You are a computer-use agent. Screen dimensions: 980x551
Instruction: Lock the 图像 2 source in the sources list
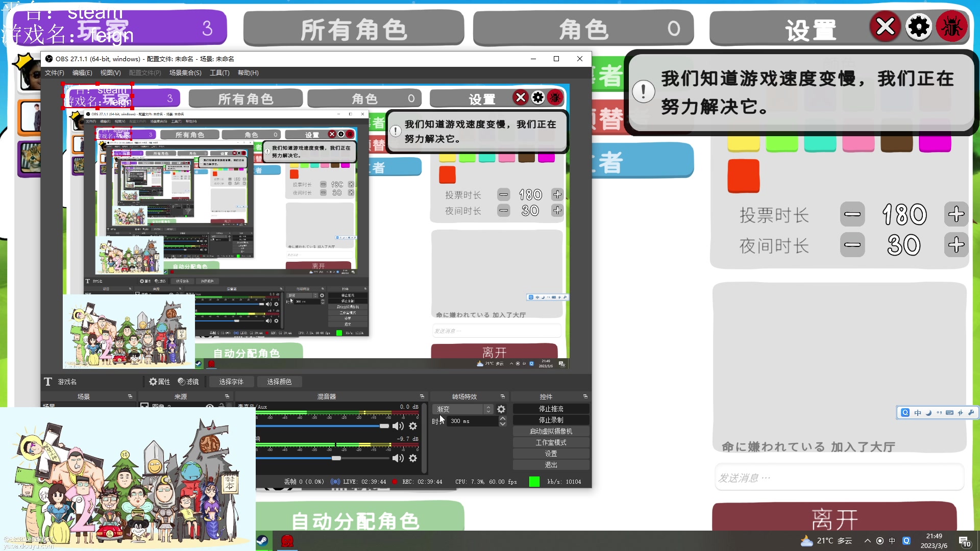(221, 406)
